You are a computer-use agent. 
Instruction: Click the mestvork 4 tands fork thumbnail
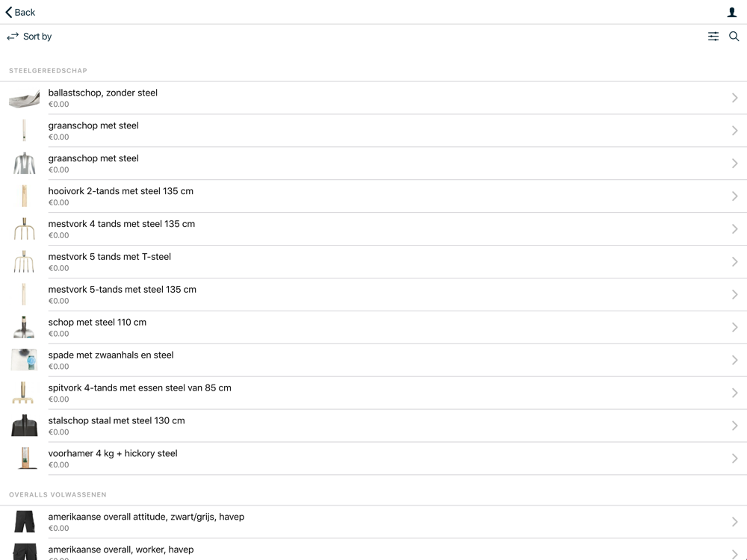coord(25,229)
